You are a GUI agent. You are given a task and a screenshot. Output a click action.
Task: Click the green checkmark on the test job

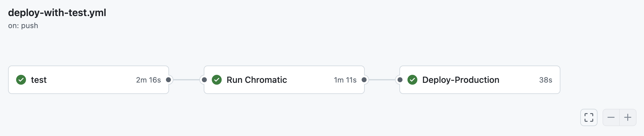21,80
